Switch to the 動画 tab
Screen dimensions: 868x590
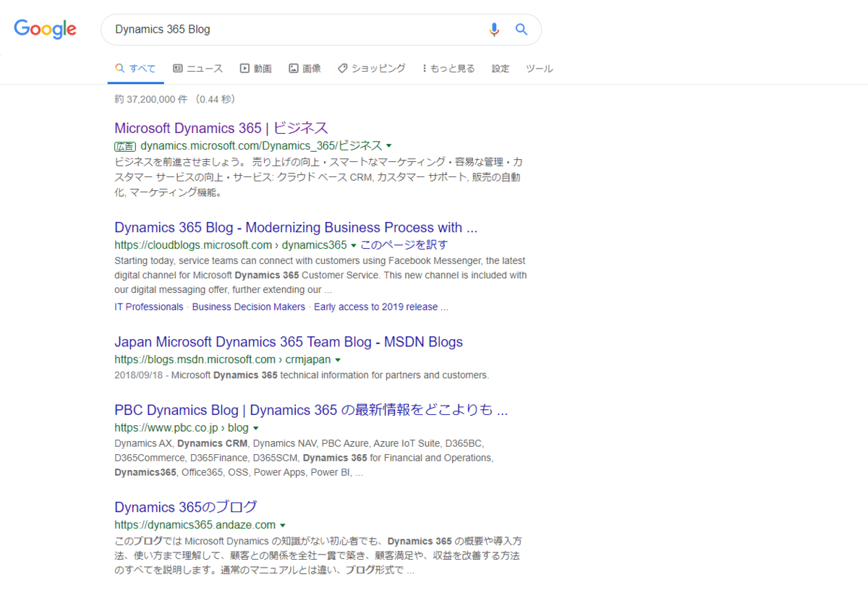click(x=255, y=69)
